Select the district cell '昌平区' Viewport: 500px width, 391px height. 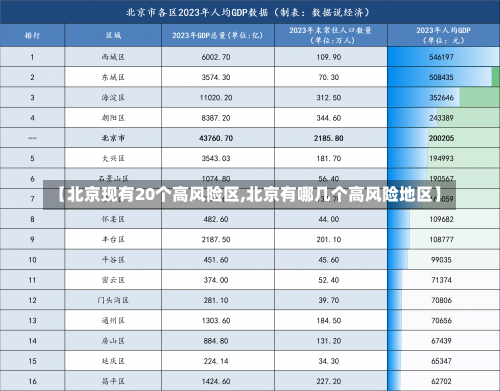point(113,381)
